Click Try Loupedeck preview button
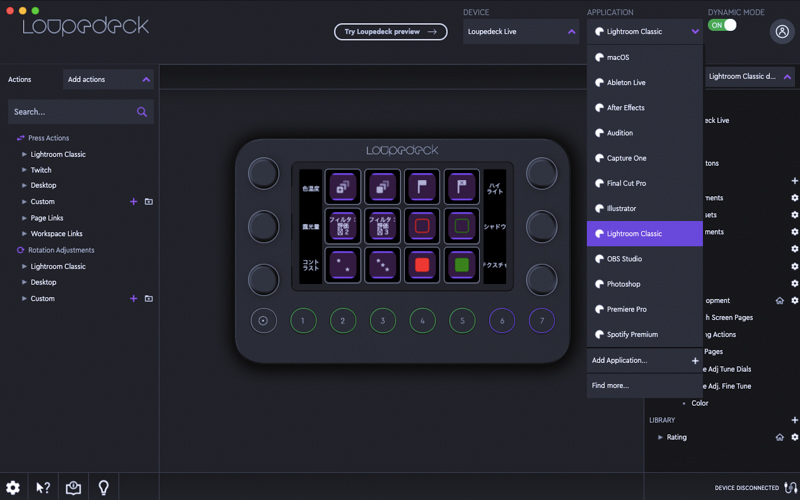 [x=391, y=32]
